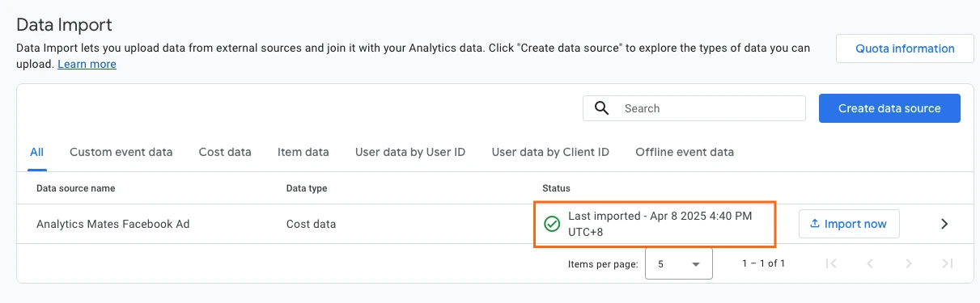Switch to Offline event data tab
The width and height of the screenshot is (980, 303).
[685, 152]
